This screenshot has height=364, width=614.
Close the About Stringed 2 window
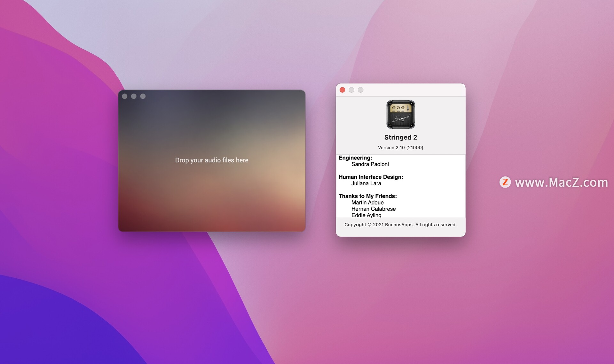[342, 90]
